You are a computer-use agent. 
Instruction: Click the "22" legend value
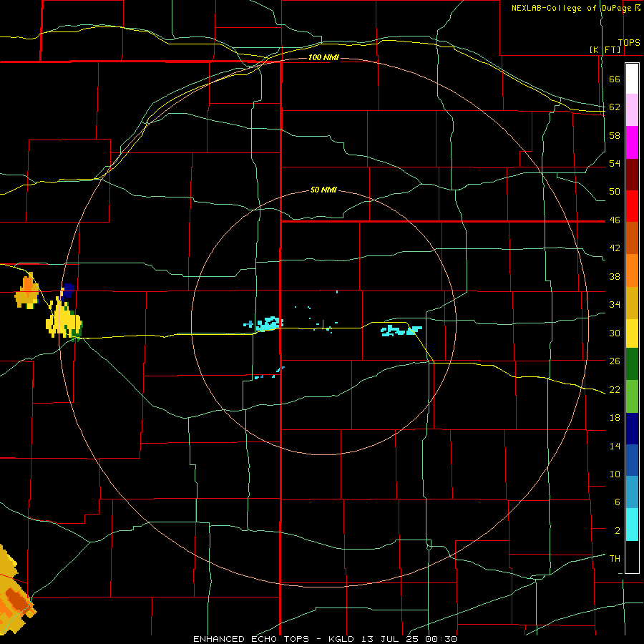(x=615, y=389)
